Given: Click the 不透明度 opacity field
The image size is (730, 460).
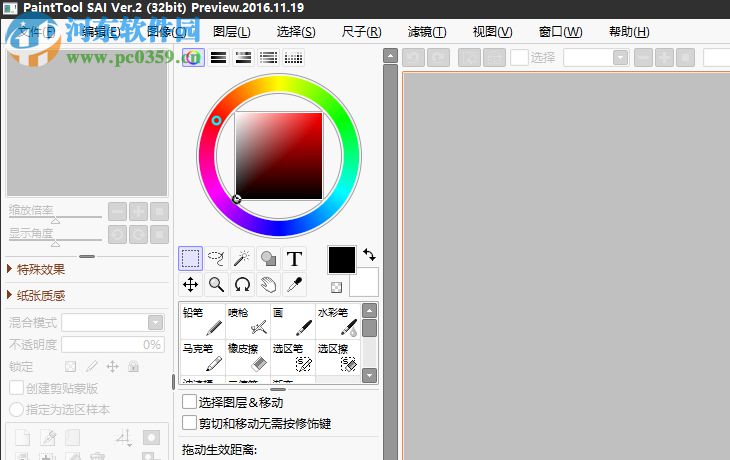Looking at the screenshot, I should [x=113, y=345].
